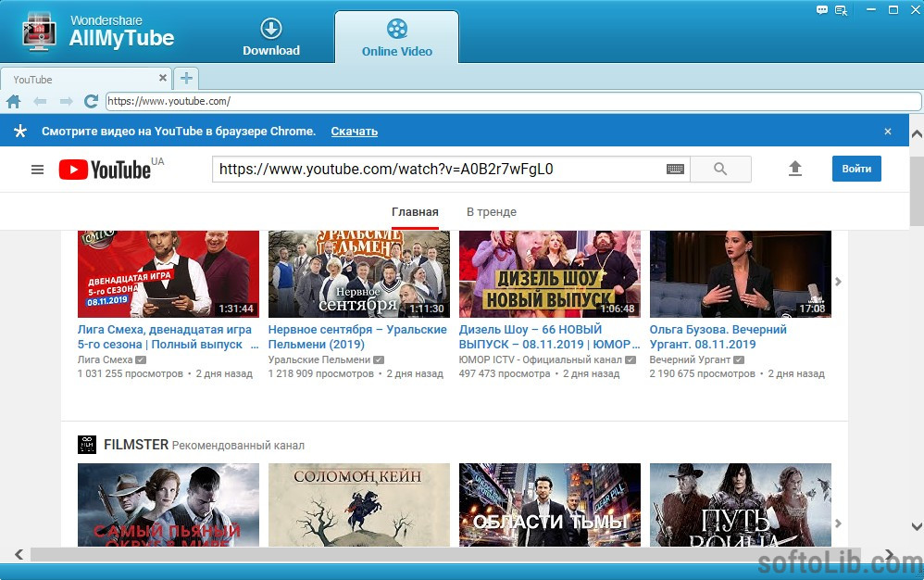Image resolution: width=924 pixels, height=580 pixels.
Task: Open the ЮМОР ICTV channel name
Action: tap(541, 359)
